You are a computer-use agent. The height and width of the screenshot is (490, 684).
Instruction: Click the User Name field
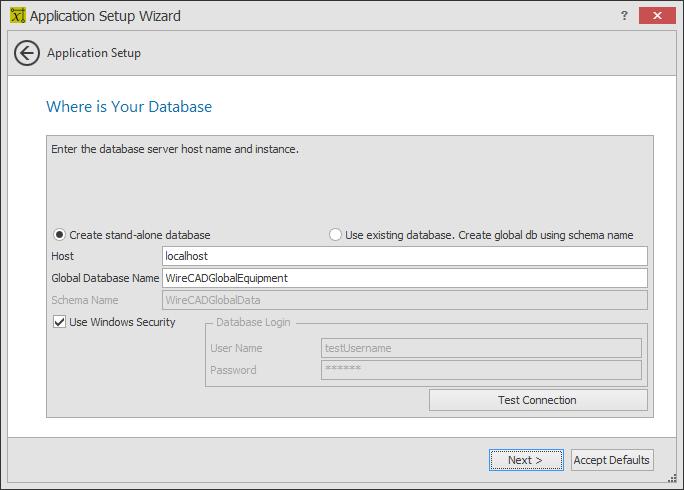[480, 348]
